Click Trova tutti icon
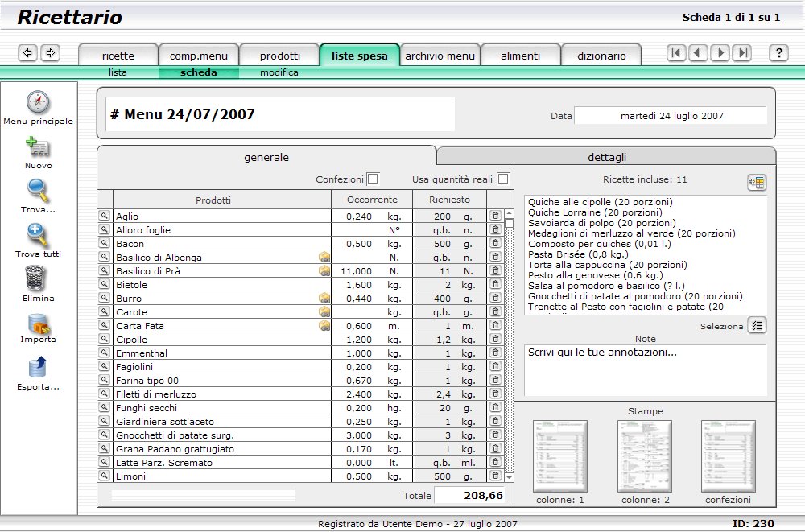The width and height of the screenshot is (805, 532). pyautogui.click(x=38, y=235)
